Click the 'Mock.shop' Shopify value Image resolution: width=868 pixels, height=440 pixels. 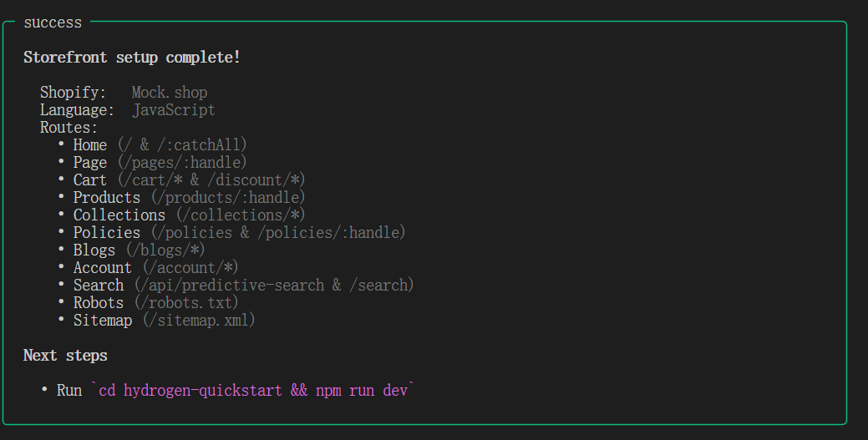click(170, 93)
